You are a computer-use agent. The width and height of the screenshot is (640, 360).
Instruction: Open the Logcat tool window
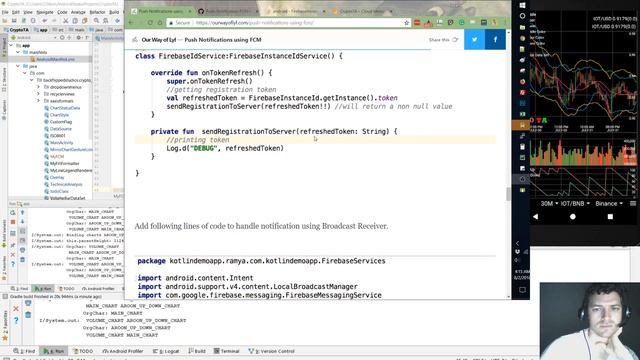click(x=166, y=351)
